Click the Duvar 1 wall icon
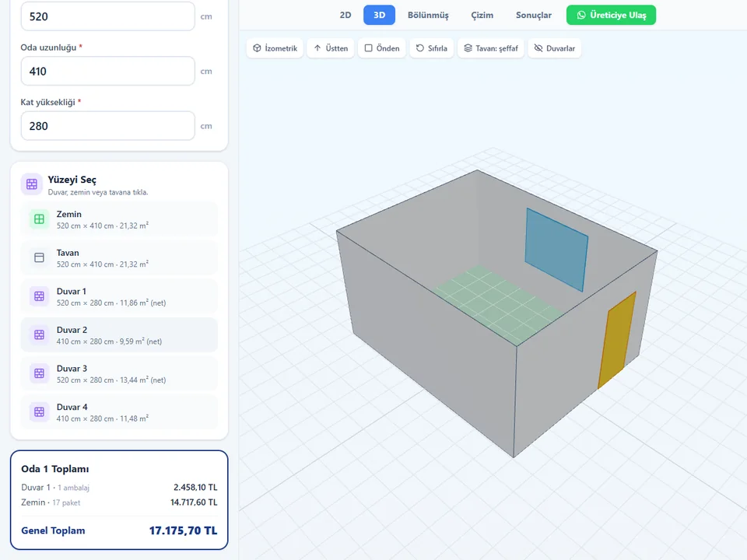This screenshot has height=560, width=747. click(39, 296)
